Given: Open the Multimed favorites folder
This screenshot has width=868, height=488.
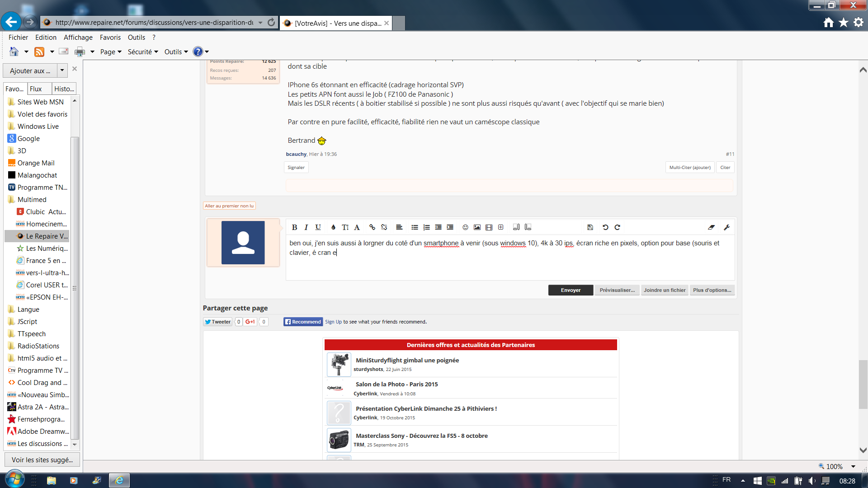Looking at the screenshot, I should coord(32,200).
